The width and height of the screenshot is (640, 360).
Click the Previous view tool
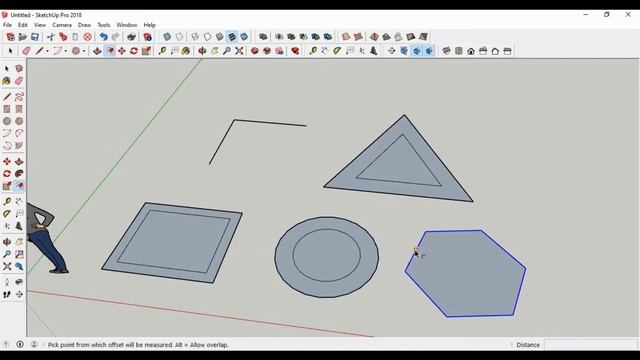coord(19,267)
